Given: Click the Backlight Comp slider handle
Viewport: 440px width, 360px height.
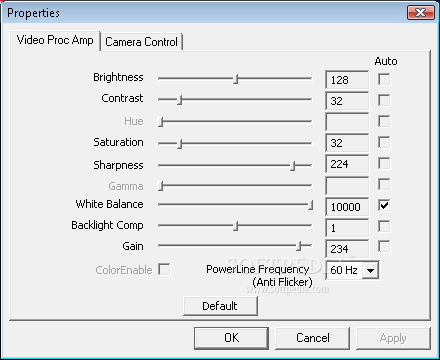Looking at the screenshot, I should 236,226.
